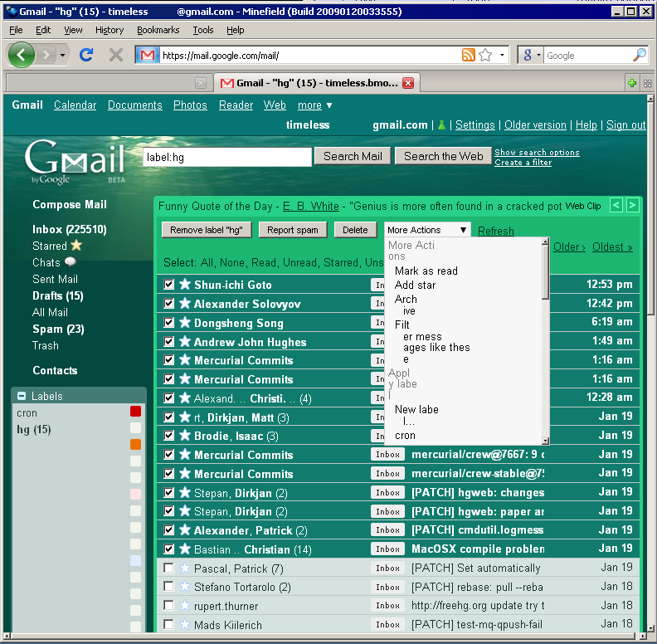Expand the 'more' Google services menu
Image resolution: width=657 pixels, height=644 pixels.
(x=314, y=105)
